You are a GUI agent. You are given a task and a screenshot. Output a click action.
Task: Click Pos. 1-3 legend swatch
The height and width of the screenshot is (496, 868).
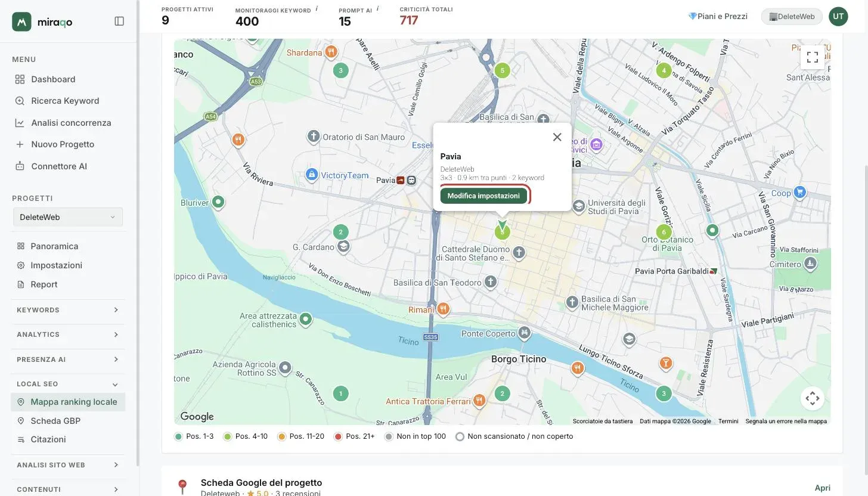[x=178, y=436]
